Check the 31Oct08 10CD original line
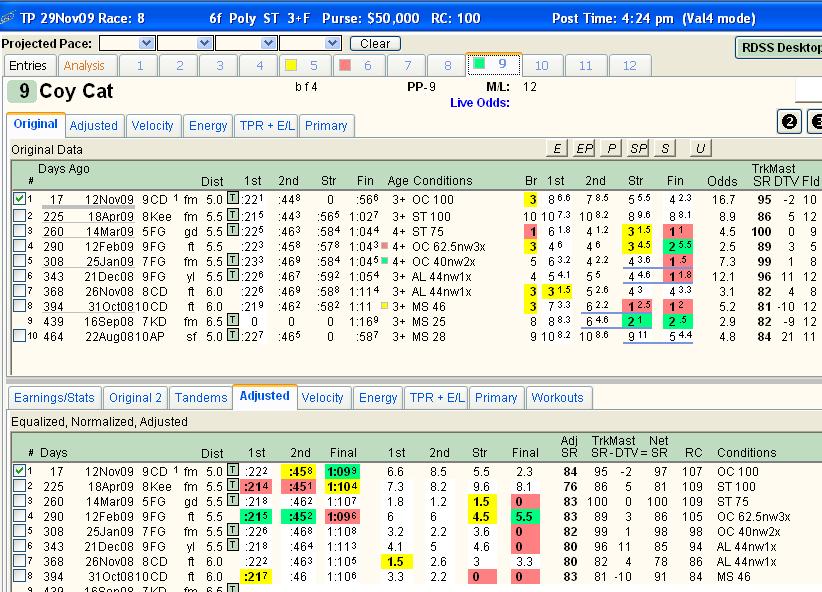The image size is (822, 592). coord(19,305)
